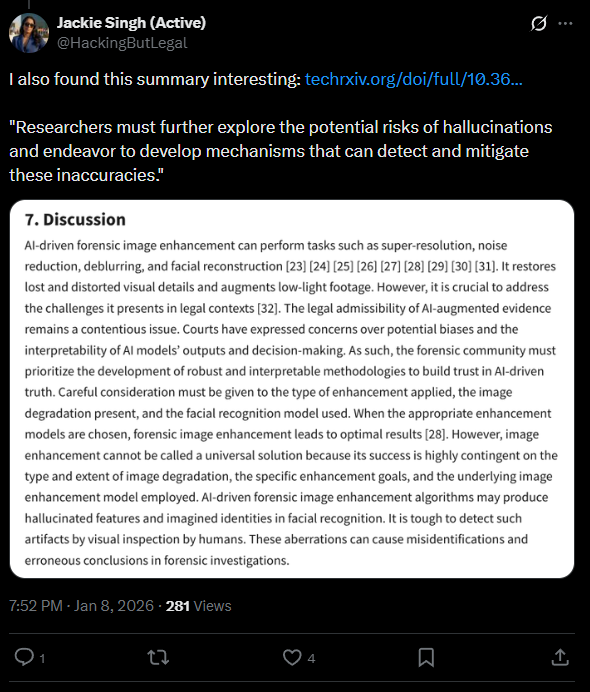Image resolution: width=590 pixels, height=692 pixels.
Task: View Jackie Singh's profile picture
Action: [x=29, y=33]
